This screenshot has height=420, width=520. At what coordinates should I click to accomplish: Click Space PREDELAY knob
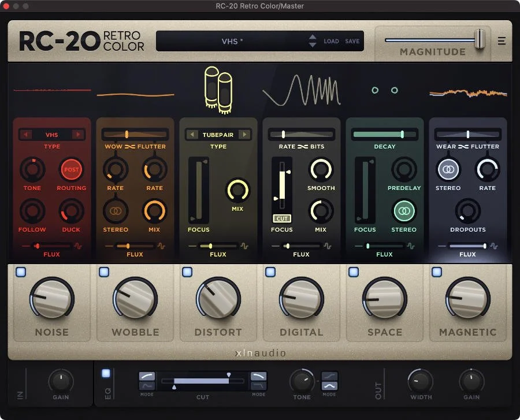click(x=404, y=169)
